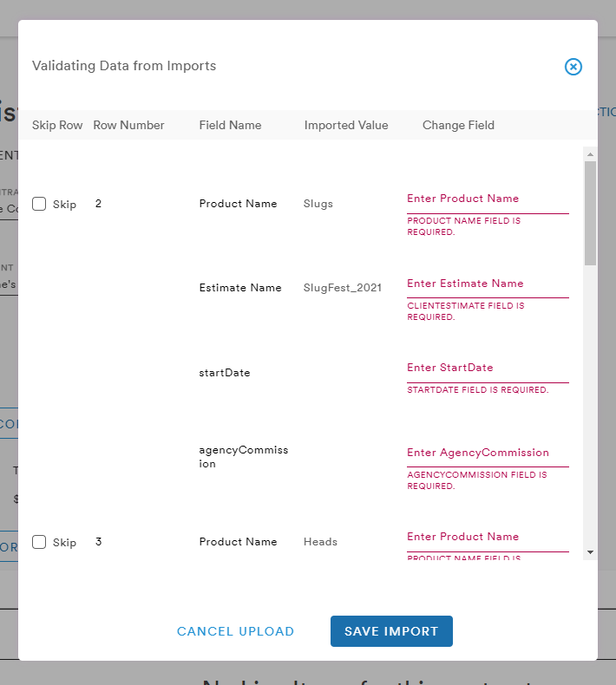616x685 pixels.
Task: Click the vertical scrollbar thumb
Action: [x=590, y=213]
